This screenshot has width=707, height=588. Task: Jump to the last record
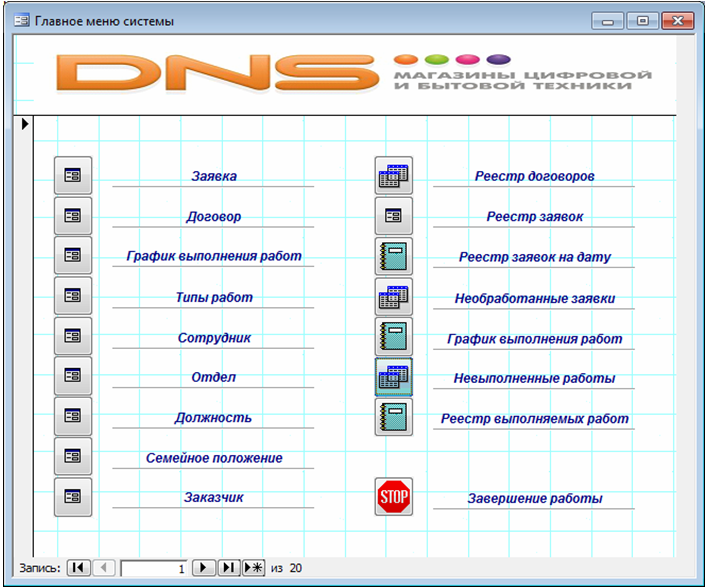(228, 568)
